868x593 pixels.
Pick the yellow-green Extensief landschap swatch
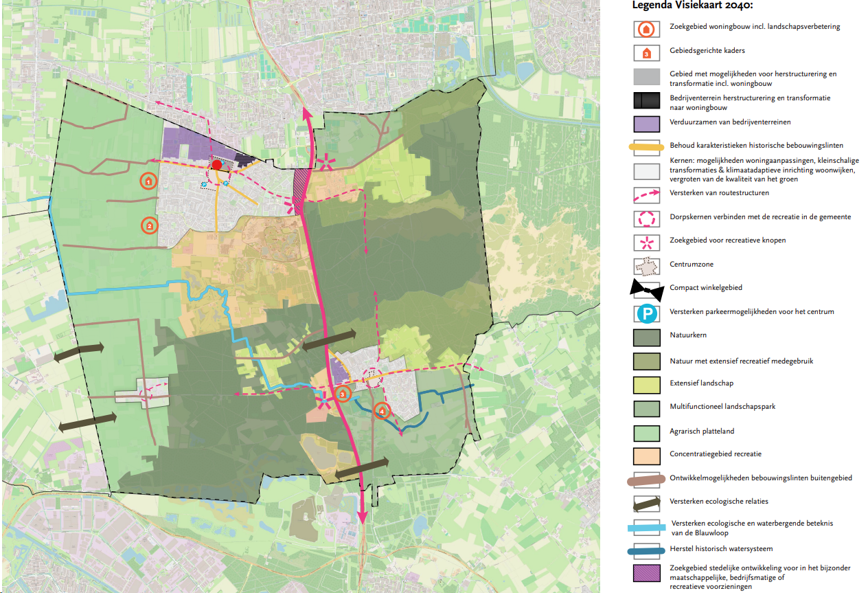[x=647, y=384]
